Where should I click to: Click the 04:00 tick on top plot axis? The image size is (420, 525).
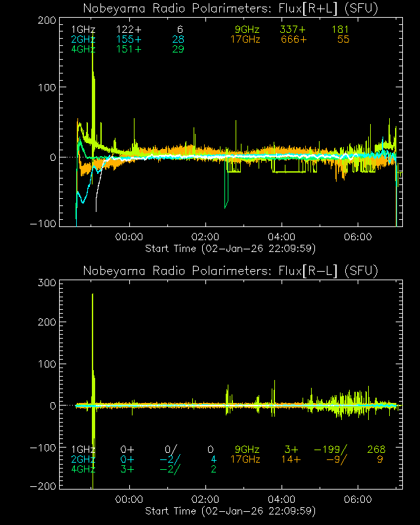282,237
